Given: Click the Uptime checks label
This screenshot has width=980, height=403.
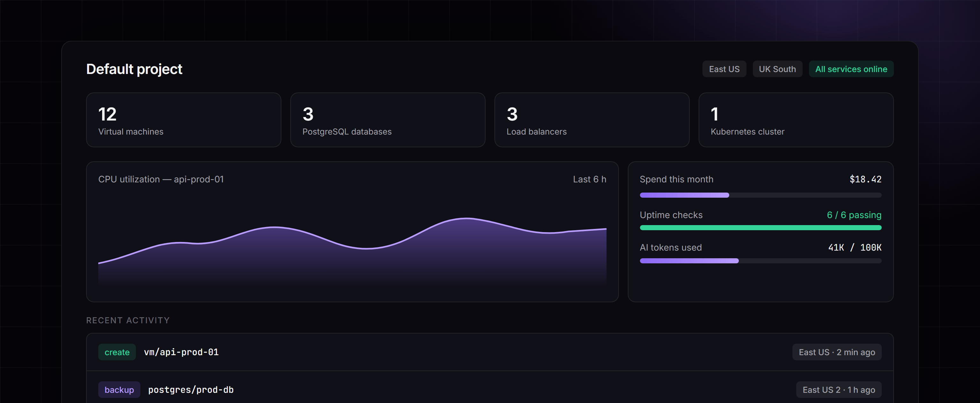Looking at the screenshot, I should (671, 215).
